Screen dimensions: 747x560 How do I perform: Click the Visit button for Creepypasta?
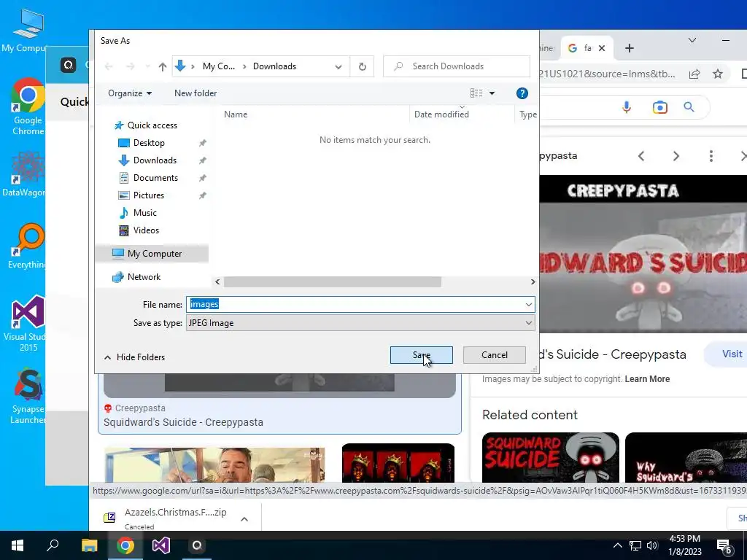(727, 354)
